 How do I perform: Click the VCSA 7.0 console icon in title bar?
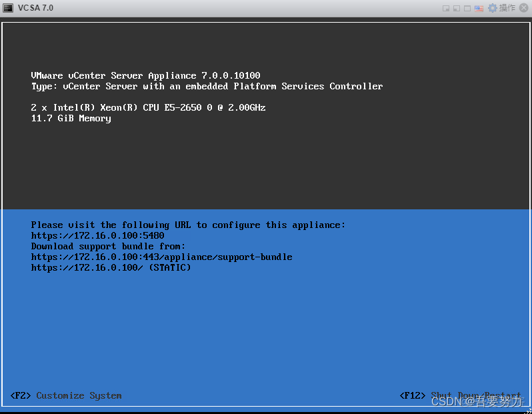point(8,8)
